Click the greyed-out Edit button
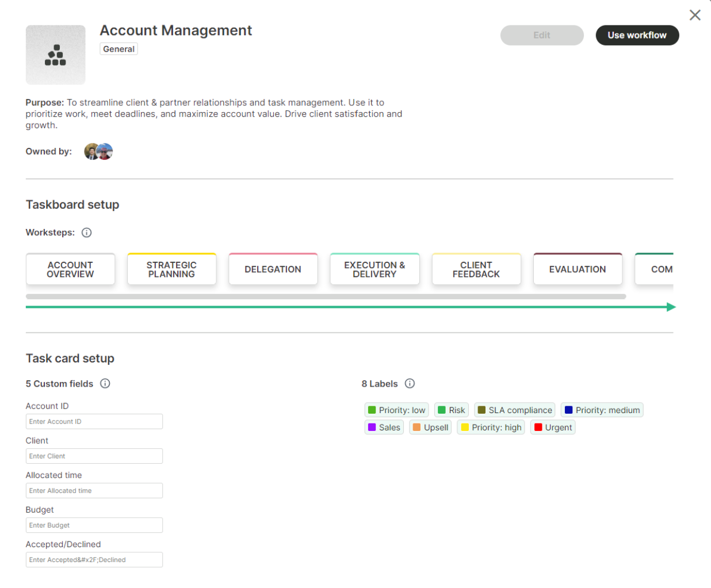The height and width of the screenshot is (588, 711). click(x=541, y=35)
